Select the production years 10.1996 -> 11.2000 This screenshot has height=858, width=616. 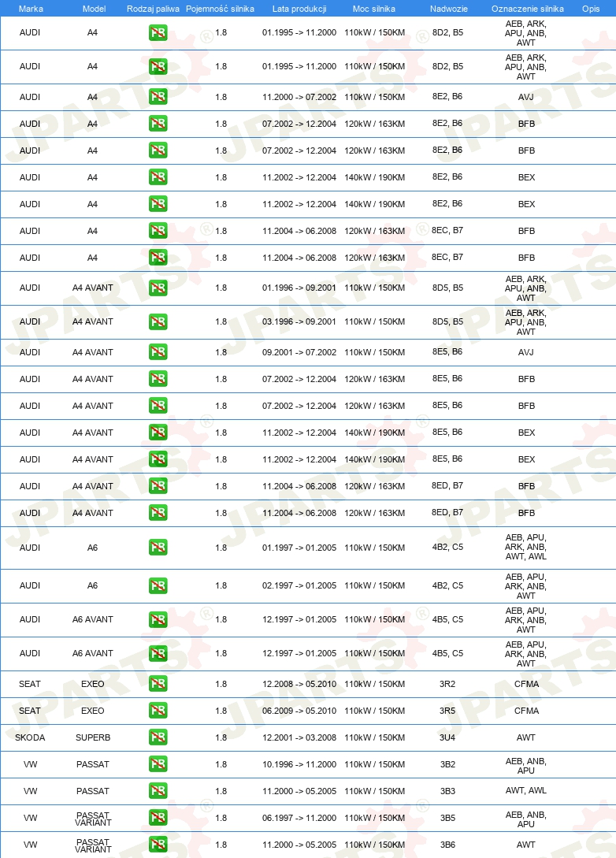[x=299, y=764]
